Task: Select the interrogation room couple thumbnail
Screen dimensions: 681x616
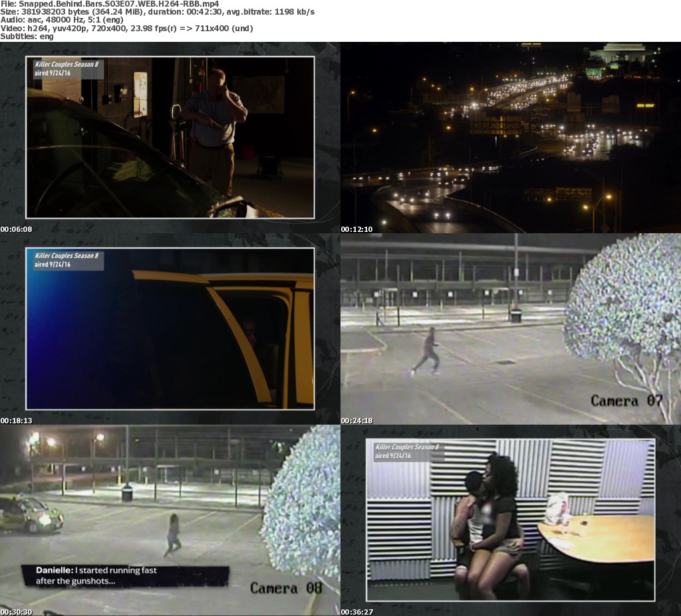Action: pyautogui.click(x=510, y=520)
